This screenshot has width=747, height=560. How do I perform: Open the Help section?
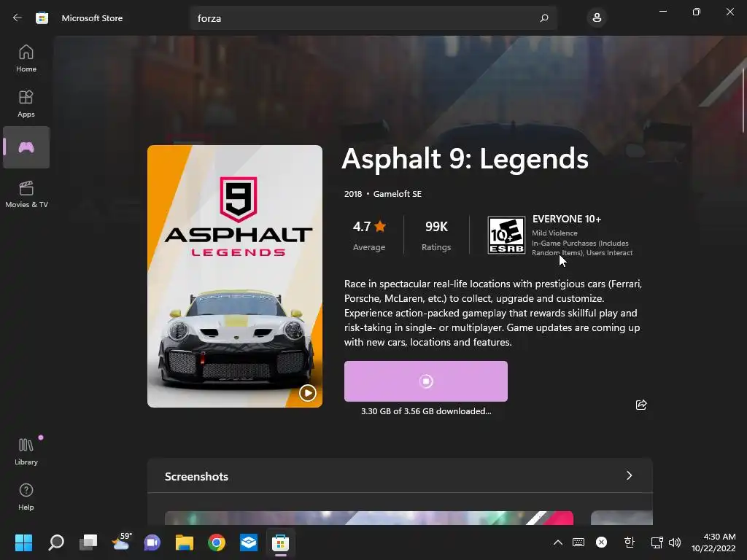click(26, 497)
